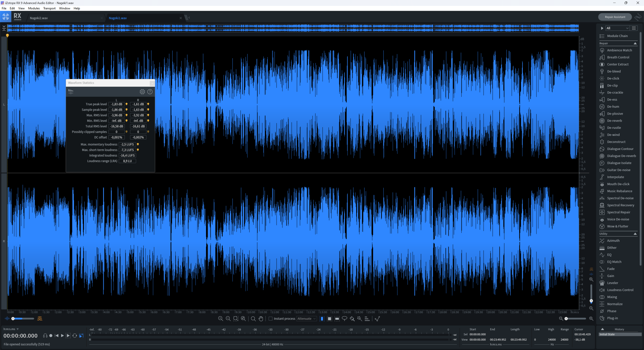644x350 pixels.
Task: Adjust the waveform/spectrogram balance slider
Action: tap(23, 318)
